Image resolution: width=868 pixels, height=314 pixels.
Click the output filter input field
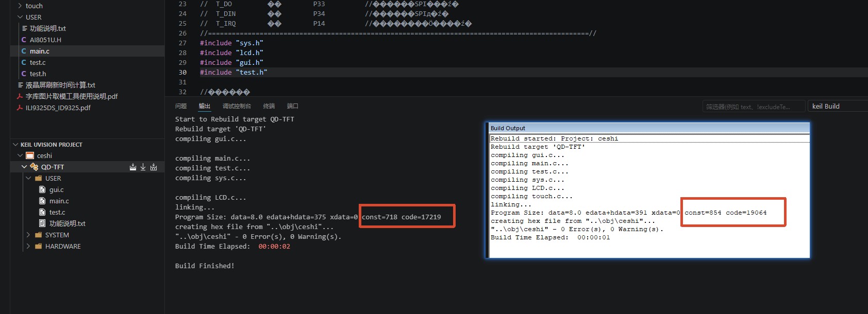tap(754, 107)
